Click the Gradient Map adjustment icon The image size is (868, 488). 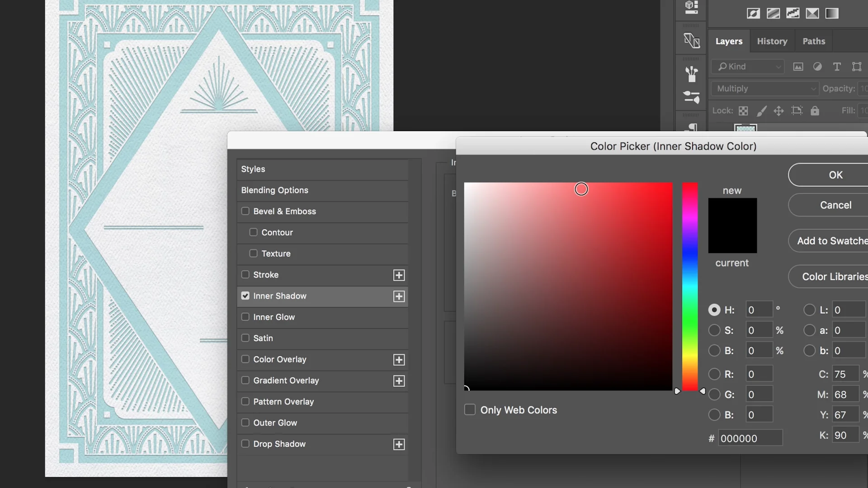832,14
